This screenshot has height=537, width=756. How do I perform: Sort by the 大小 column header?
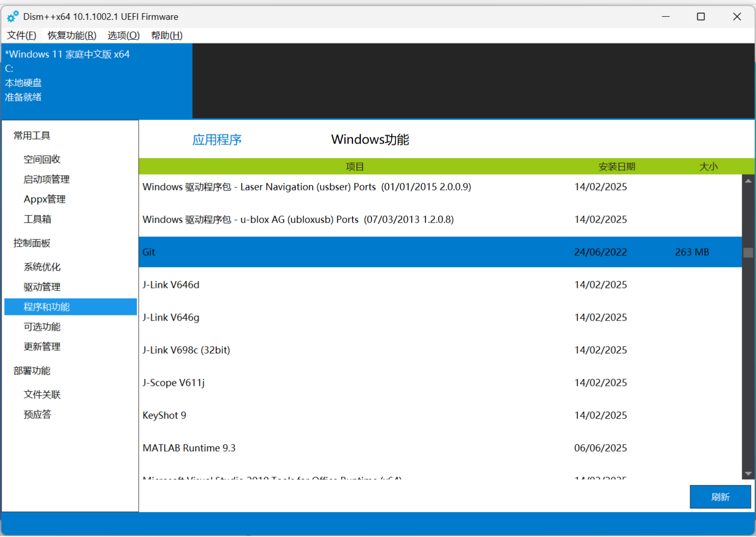point(709,166)
